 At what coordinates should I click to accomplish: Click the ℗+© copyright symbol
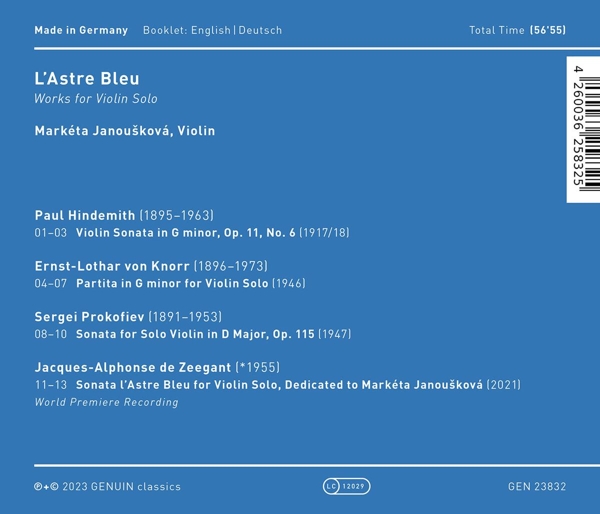(46, 487)
